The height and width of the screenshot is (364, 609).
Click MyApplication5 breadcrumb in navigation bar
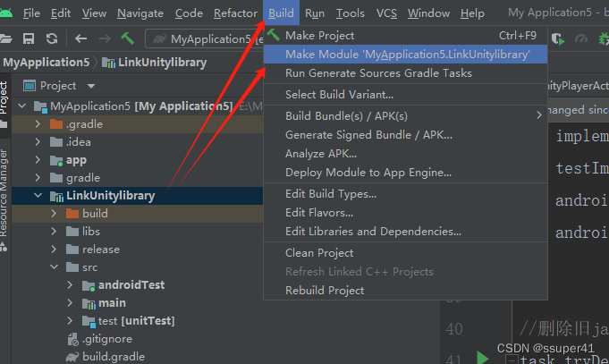pos(47,62)
